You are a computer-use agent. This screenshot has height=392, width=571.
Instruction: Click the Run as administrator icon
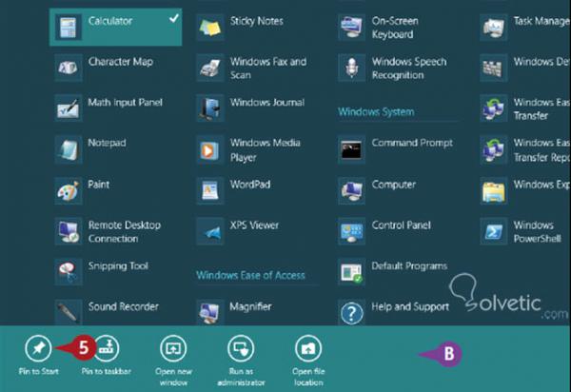[x=241, y=348]
